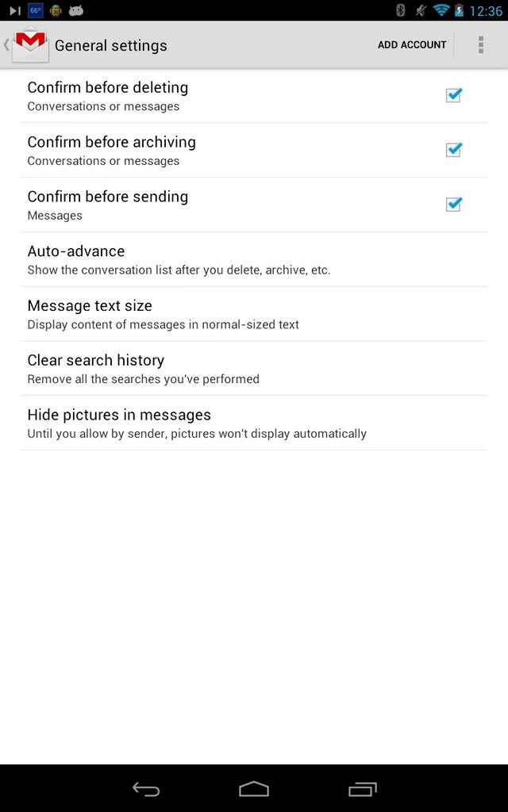Screen dimensions: 508x812
Task: Tap the Android back navigation icon
Action: tap(146, 789)
